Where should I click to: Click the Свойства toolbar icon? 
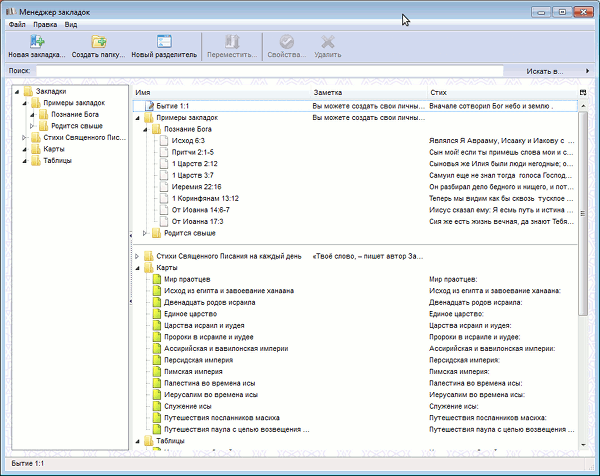point(287,41)
